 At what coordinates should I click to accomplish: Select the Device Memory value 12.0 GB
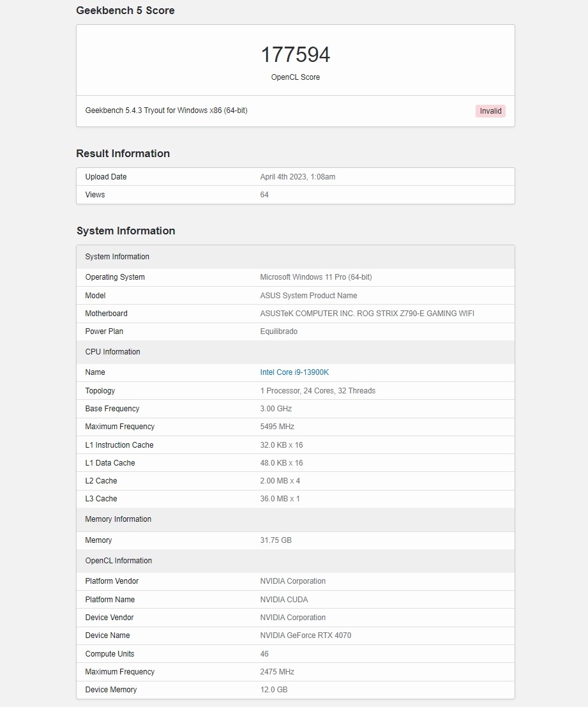pyautogui.click(x=273, y=689)
